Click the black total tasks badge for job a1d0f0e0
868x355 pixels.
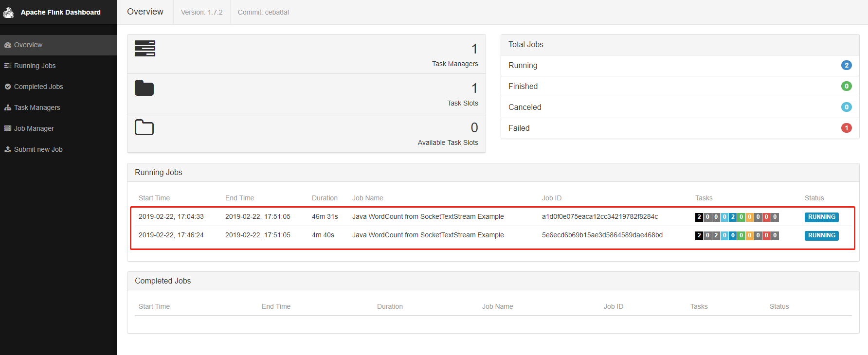click(699, 217)
